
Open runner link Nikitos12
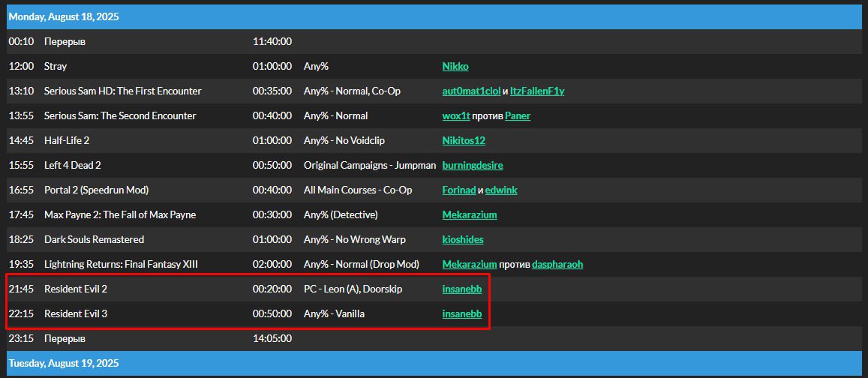pos(464,140)
